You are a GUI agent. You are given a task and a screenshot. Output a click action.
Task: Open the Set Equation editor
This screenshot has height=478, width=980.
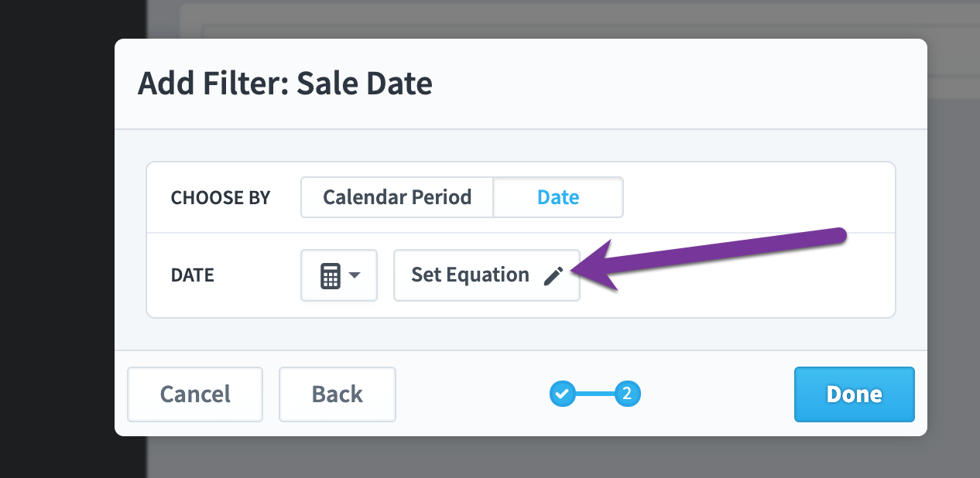(487, 275)
